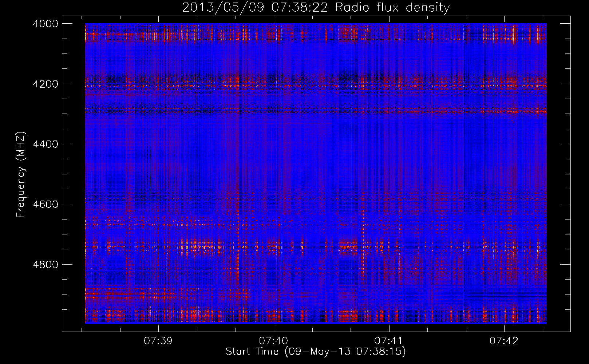This screenshot has height=364, width=589.
Task: Click the 07:40 time axis label
Action: point(273,341)
